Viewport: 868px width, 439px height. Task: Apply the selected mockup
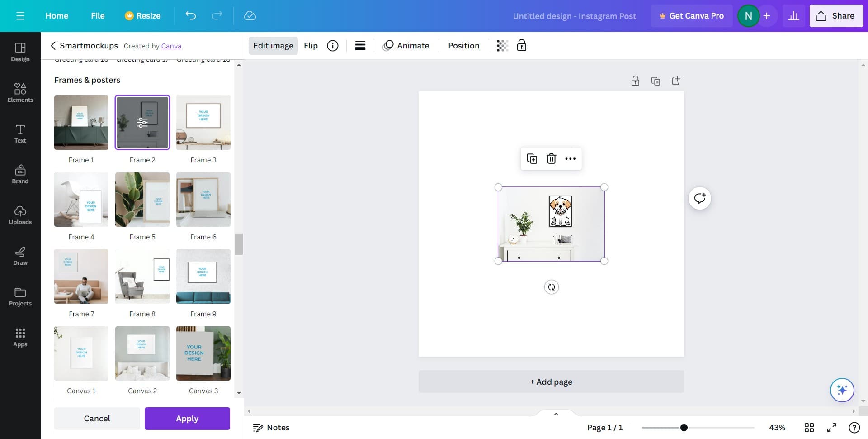(x=187, y=419)
